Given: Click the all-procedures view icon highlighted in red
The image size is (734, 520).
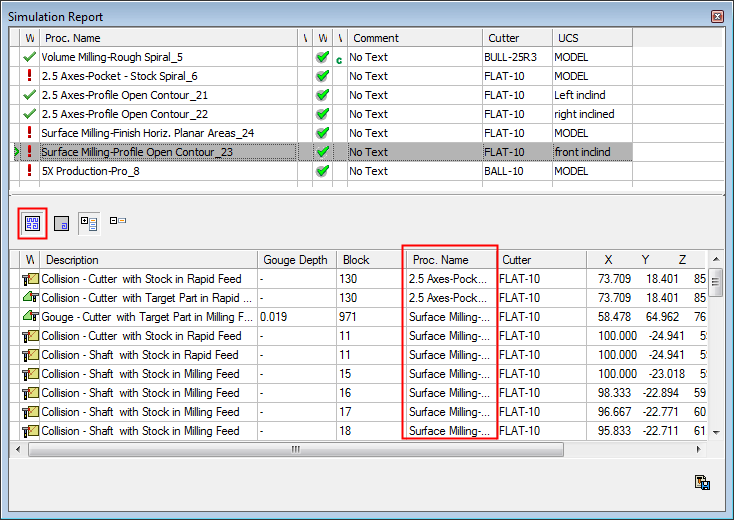Looking at the screenshot, I should [32, 223].
